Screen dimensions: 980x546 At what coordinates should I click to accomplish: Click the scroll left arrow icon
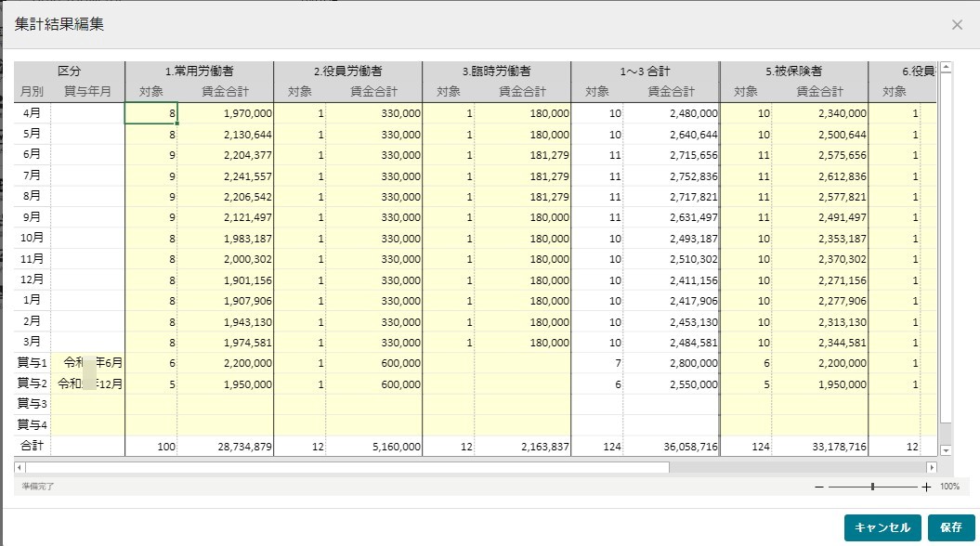pos(20,467)
